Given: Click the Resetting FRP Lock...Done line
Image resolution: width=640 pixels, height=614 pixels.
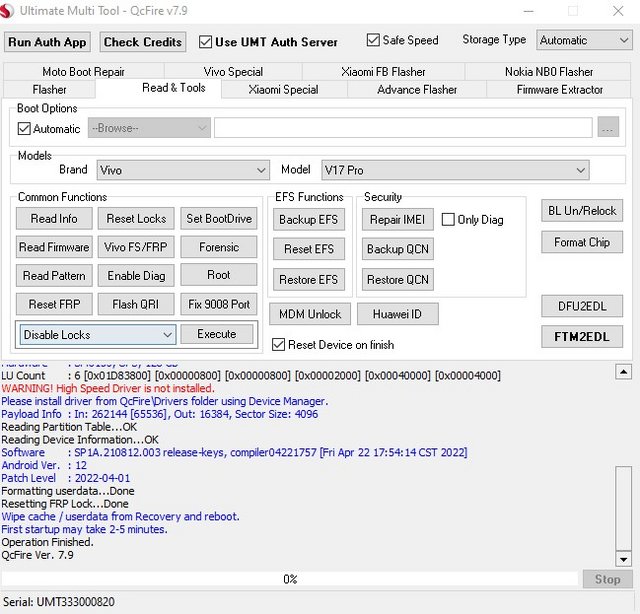Looking at the screenshot, I should click(65, 504).
